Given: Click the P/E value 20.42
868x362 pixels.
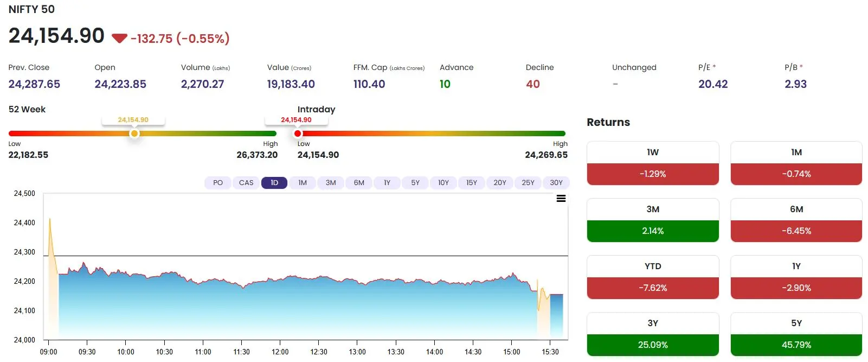Looking at the screenshot, I should click(713, 84).
